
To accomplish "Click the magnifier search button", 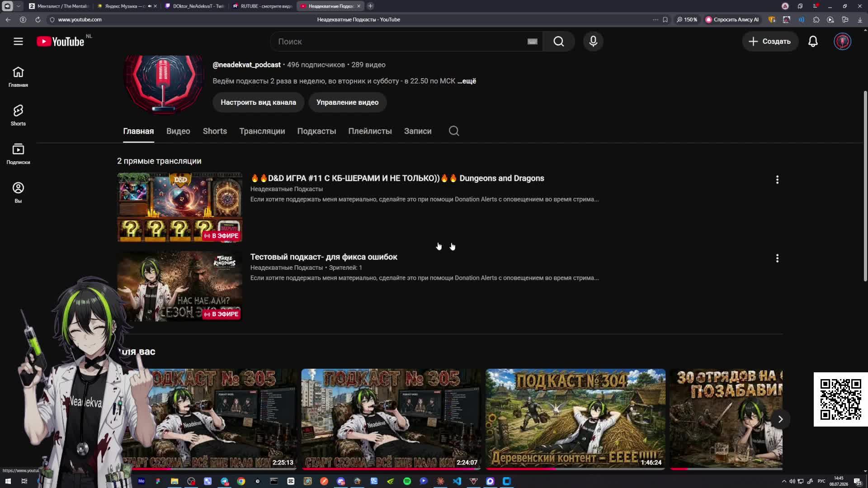I will pos(559,42).
